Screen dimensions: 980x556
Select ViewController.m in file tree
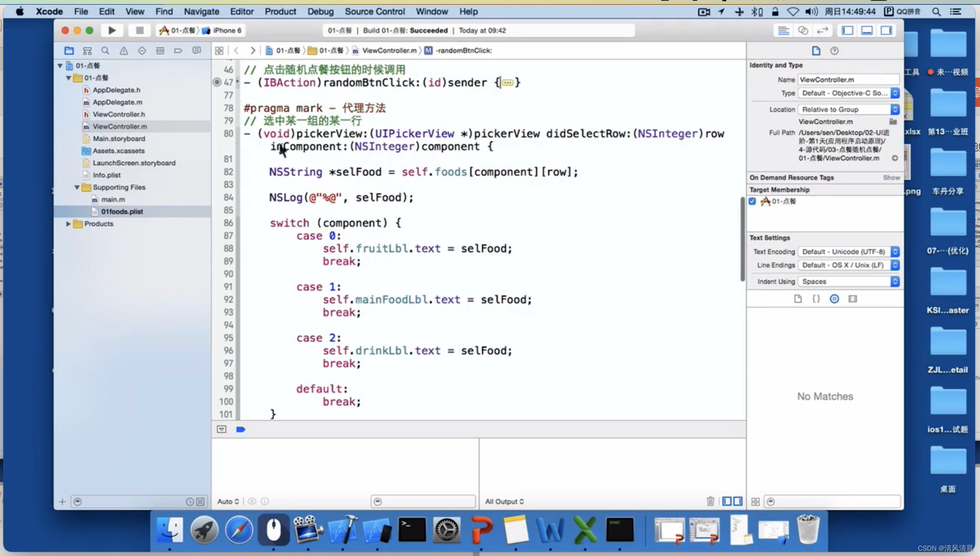pyautogui.click(x=120, y=126)
